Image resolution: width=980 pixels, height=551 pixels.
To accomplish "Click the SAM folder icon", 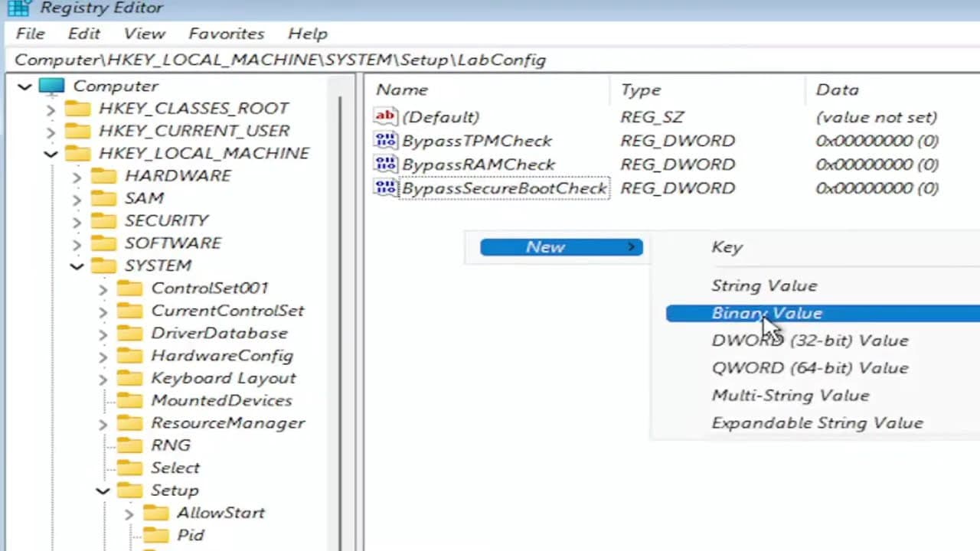I will [x=103, y=198].
